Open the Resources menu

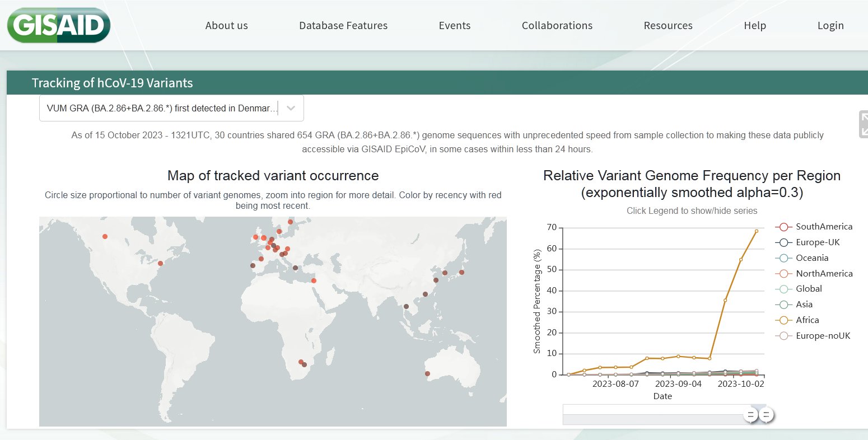[x=668, y=26]
